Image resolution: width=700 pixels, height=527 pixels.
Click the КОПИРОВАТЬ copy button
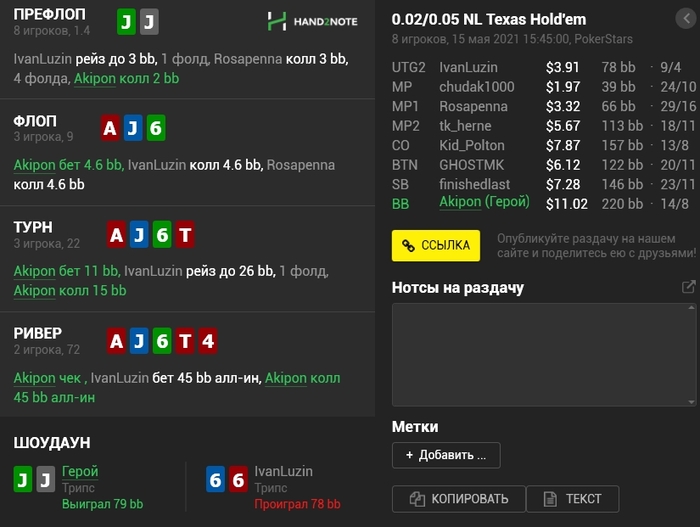458,499
